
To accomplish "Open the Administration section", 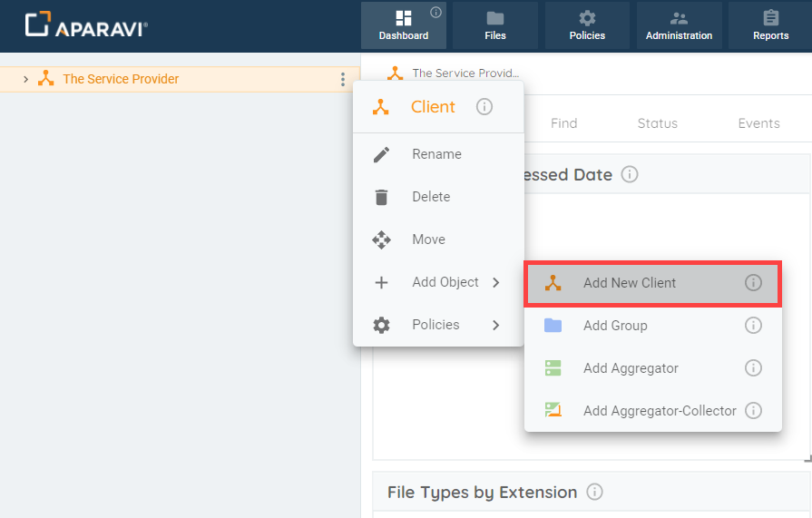I will pyautogui.click(x=679, y=25).
